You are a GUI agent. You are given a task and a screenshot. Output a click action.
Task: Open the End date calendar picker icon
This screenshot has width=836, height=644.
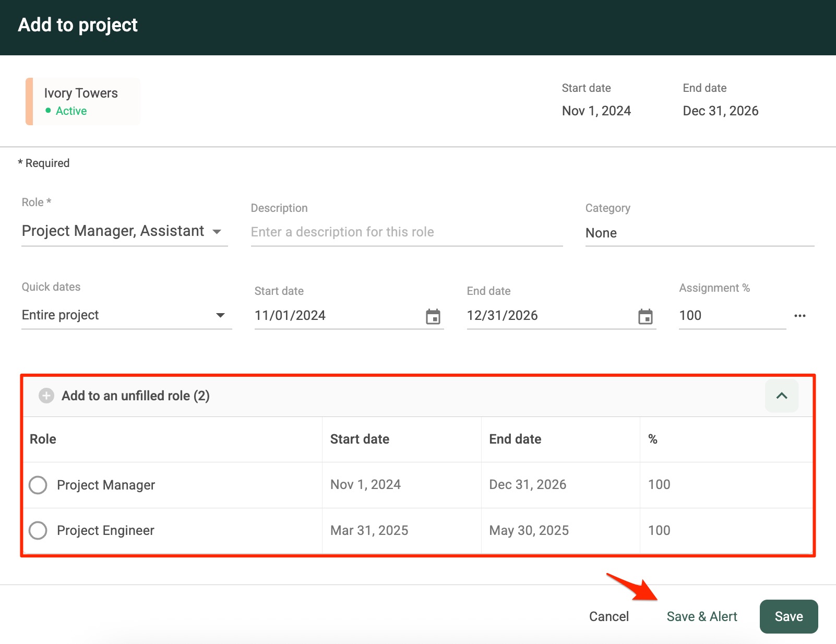646,316
